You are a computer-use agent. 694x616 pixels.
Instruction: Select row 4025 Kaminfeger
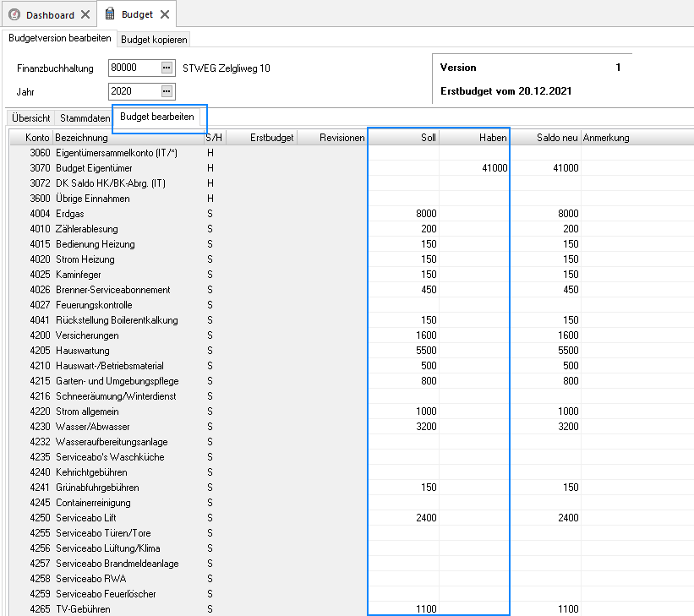tap(352, 275)
